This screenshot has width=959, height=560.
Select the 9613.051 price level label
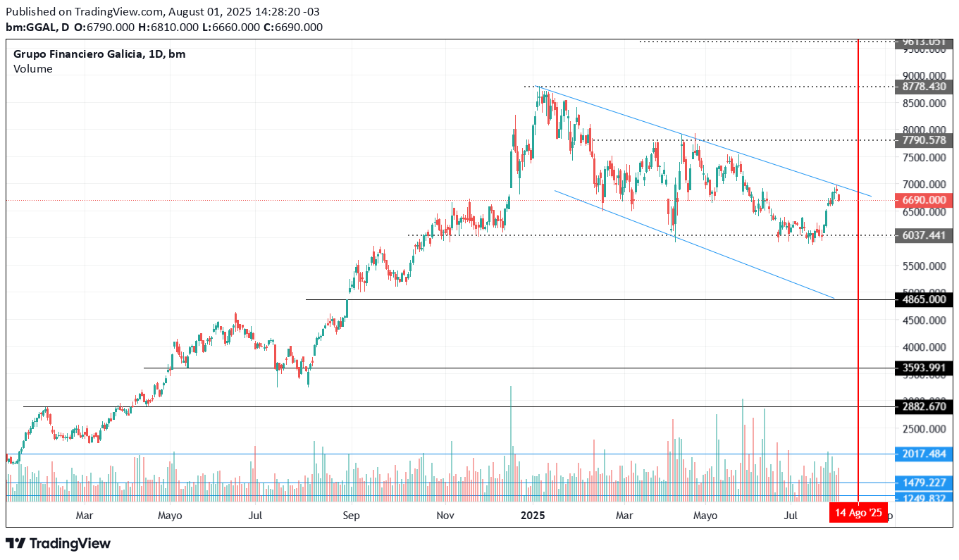(x=924, y=42)
